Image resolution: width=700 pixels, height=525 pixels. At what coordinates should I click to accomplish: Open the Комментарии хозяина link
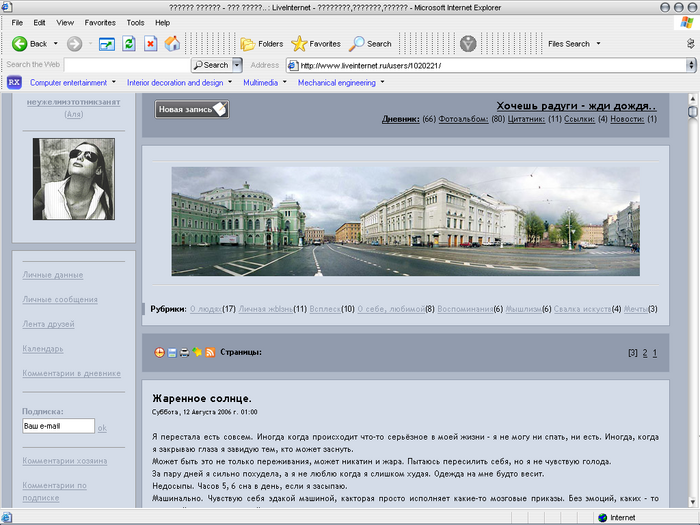65,461
